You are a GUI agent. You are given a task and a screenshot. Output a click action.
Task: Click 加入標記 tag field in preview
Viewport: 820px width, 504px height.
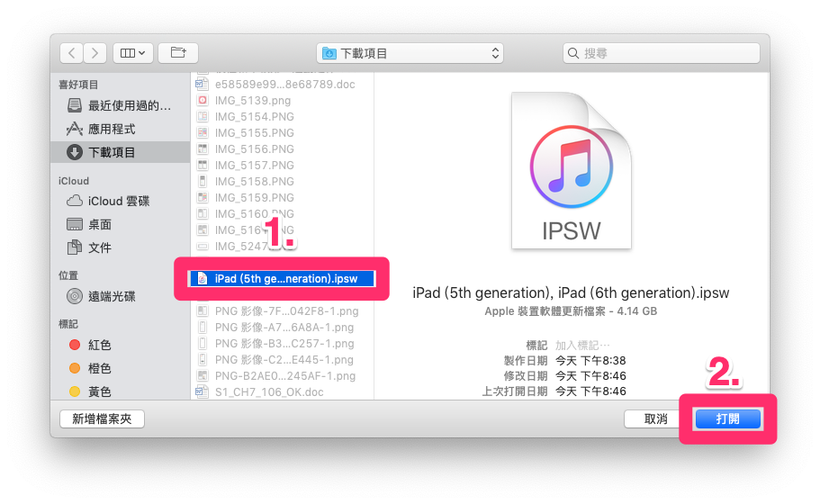pos(582,345)
